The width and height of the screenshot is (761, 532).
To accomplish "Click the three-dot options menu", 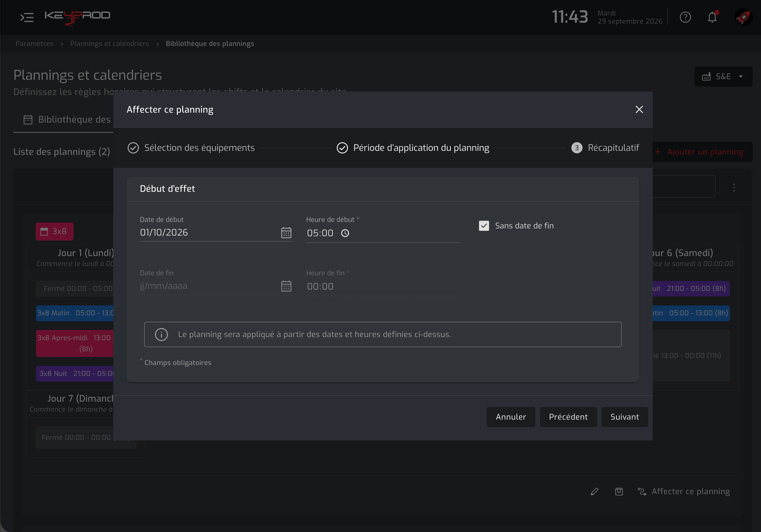I will tap(734, 187).
